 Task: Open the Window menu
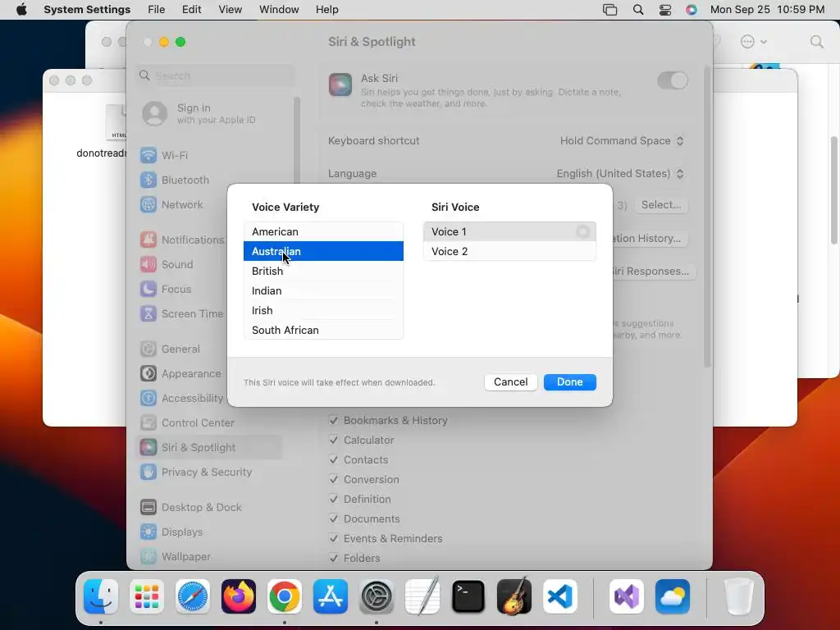click(279, 10)
